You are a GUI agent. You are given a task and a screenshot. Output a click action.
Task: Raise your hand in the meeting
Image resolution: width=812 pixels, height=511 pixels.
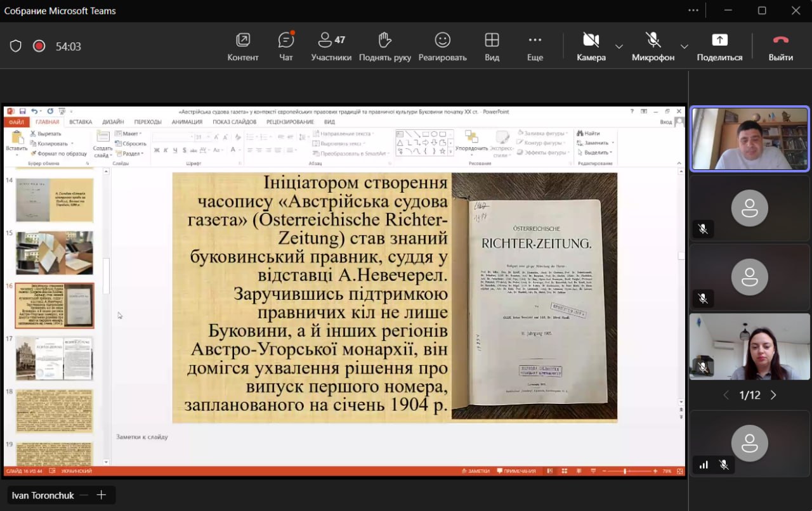(x=384, y=47)
